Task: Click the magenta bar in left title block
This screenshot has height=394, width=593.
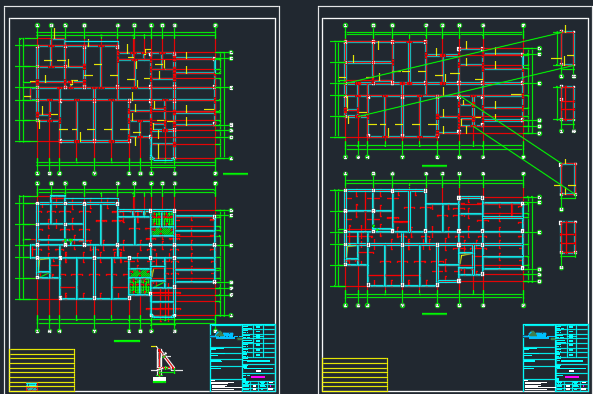Action: tap(258, 377)
